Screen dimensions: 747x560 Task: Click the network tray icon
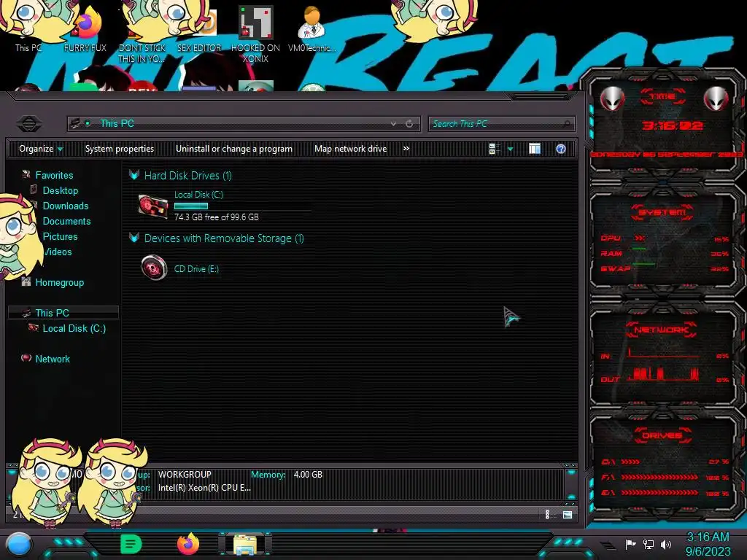(649, 544)
